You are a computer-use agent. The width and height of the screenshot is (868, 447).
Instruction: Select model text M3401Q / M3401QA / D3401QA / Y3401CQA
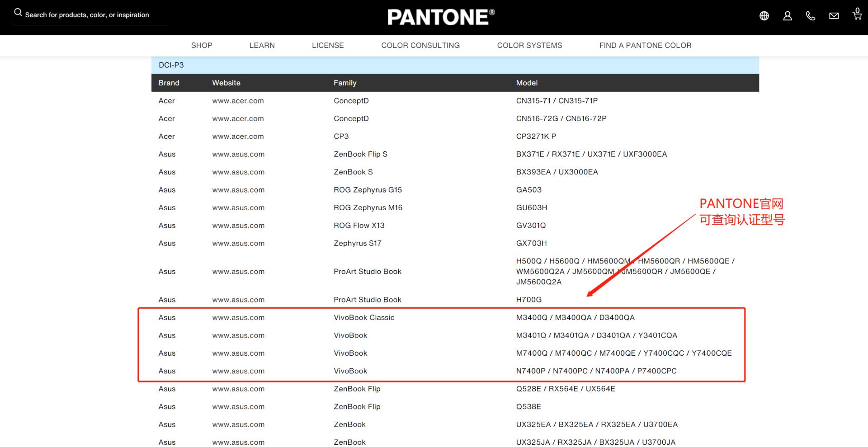click(x=597, y=335)
